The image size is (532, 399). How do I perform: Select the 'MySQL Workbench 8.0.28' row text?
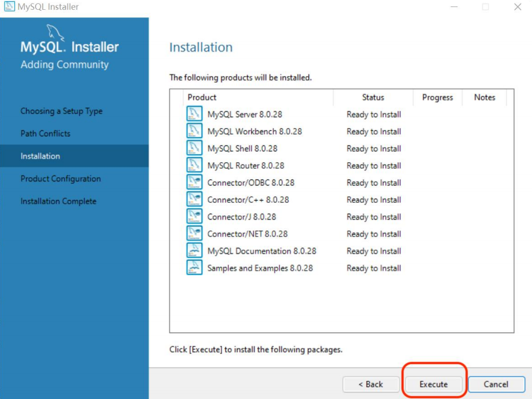tap(254, 131)
